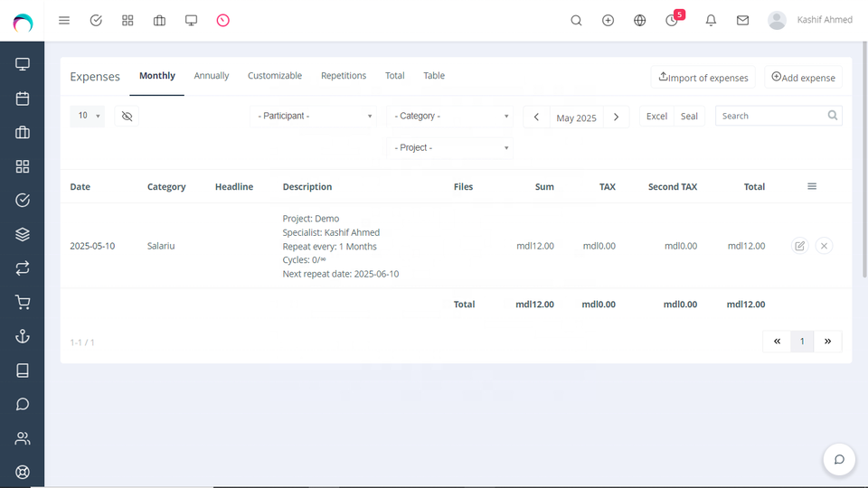868x488 pixels.
Task: Open the rows-per-page 10 dropdown
Action: click(x=88, y=116)
